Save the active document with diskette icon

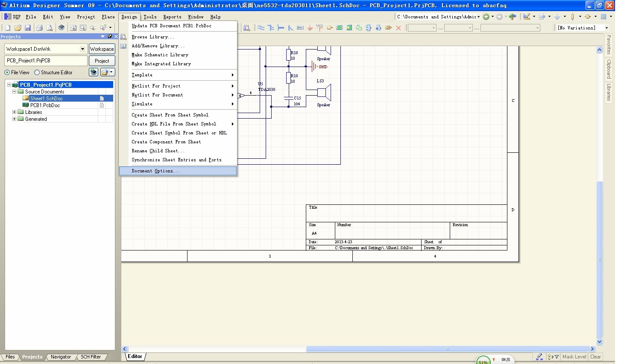click(x=28, y=28)
